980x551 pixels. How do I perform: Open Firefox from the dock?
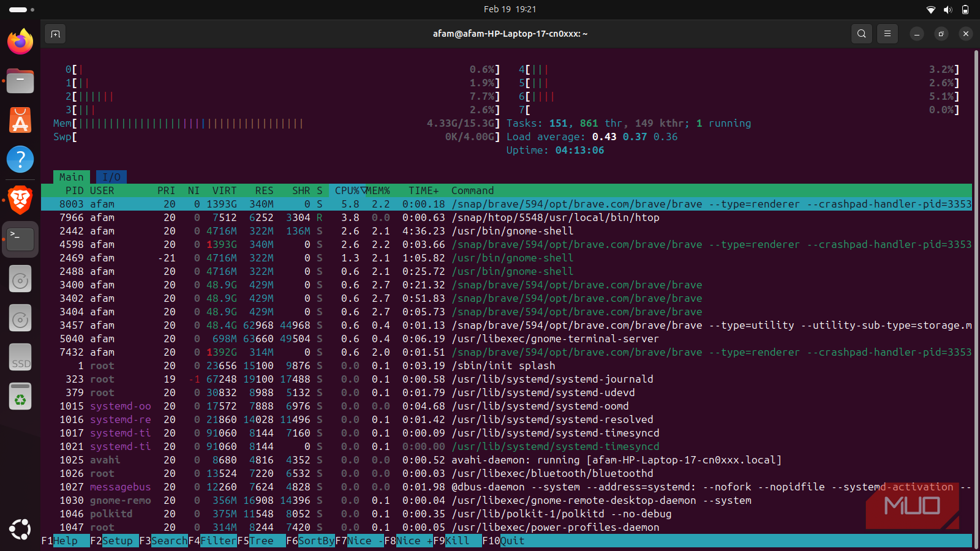(x=20, y=42)
